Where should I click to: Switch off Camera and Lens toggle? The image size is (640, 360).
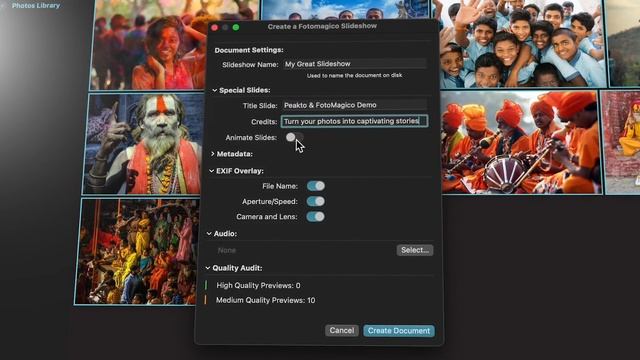(316, 216)
